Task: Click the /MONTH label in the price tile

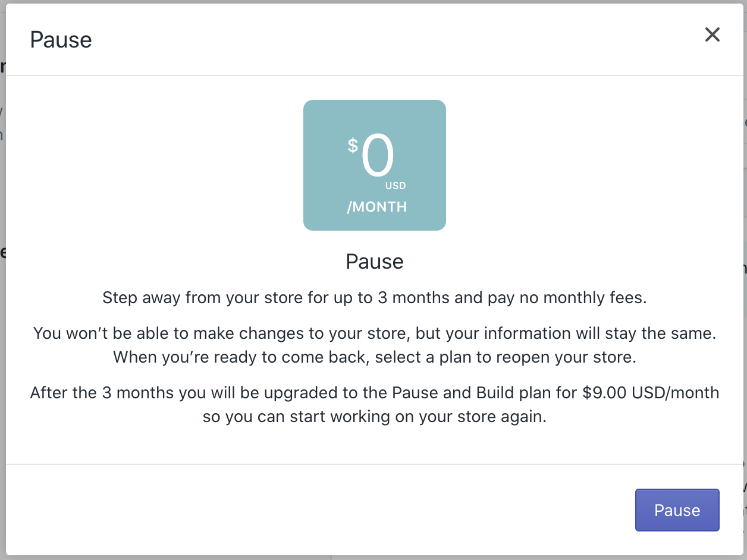Action: (377, 207)
